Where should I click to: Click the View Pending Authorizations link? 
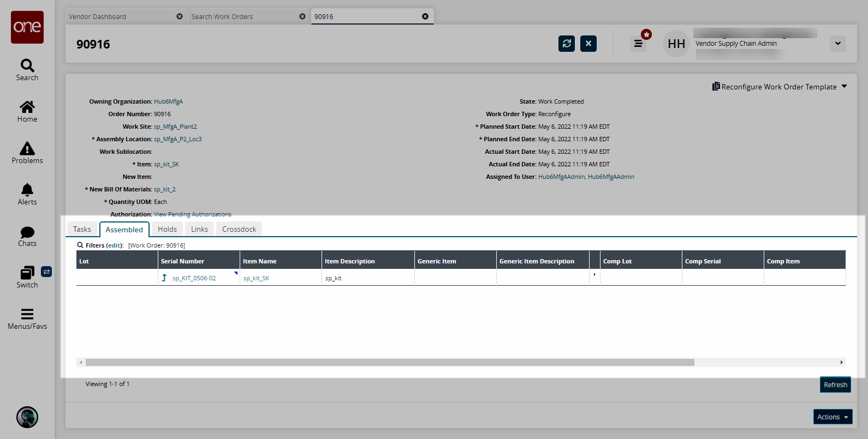pyautogui.click(x=193, y=214)
